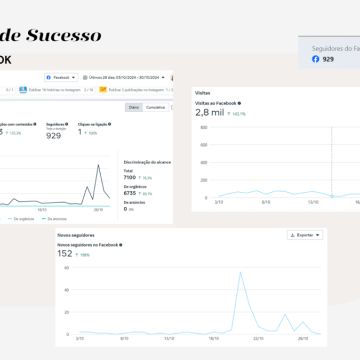
Task: Click the blue Instagram stories goal icon
Action: 23,90
